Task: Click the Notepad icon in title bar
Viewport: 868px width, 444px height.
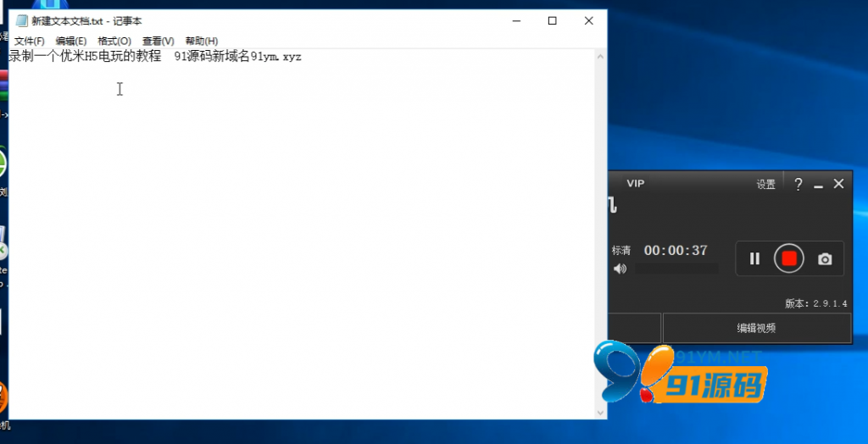Action: pyautogui.click(x=21, y=21)
